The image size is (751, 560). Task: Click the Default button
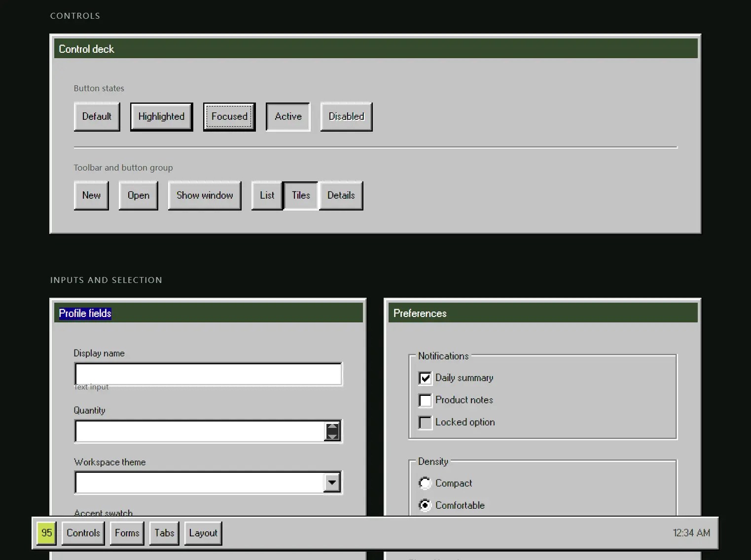point(97,117)
